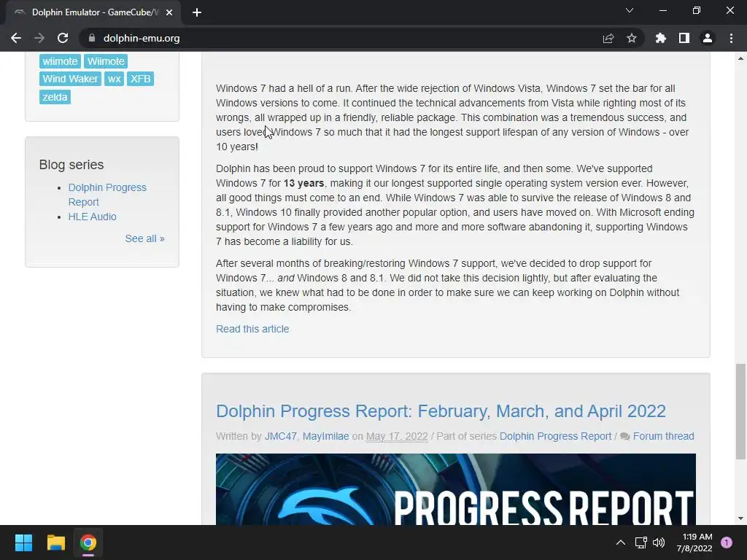
Task: Open the capitalized Wiimote tag
Action: [x=106, y=61]
